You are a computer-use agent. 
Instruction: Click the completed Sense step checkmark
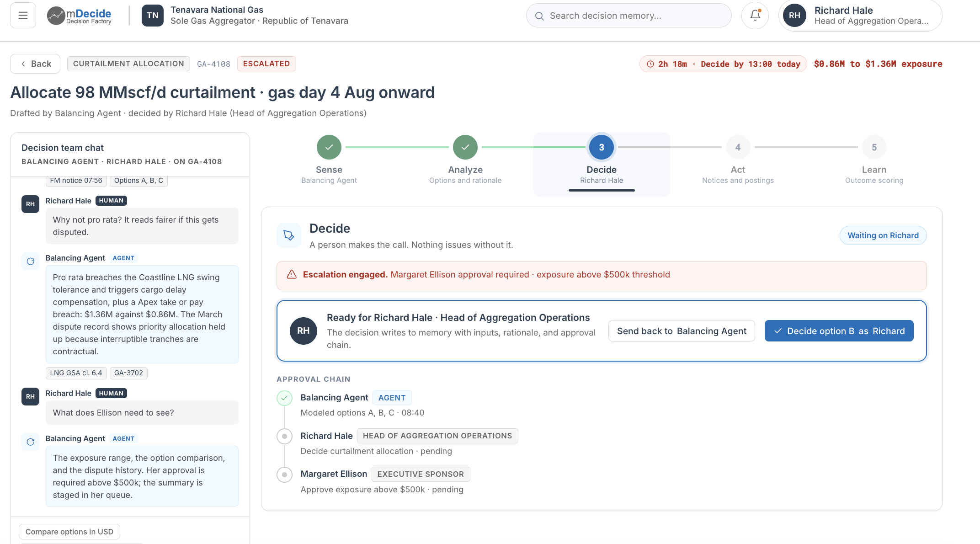point(329,147)
